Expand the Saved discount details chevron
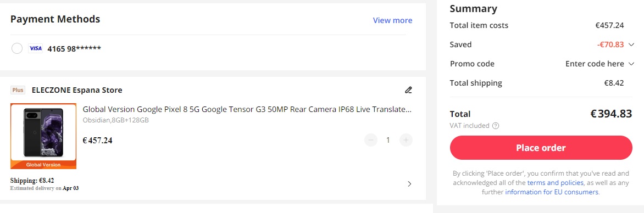Viewport: 644px width, 213px height. [631, 44]
